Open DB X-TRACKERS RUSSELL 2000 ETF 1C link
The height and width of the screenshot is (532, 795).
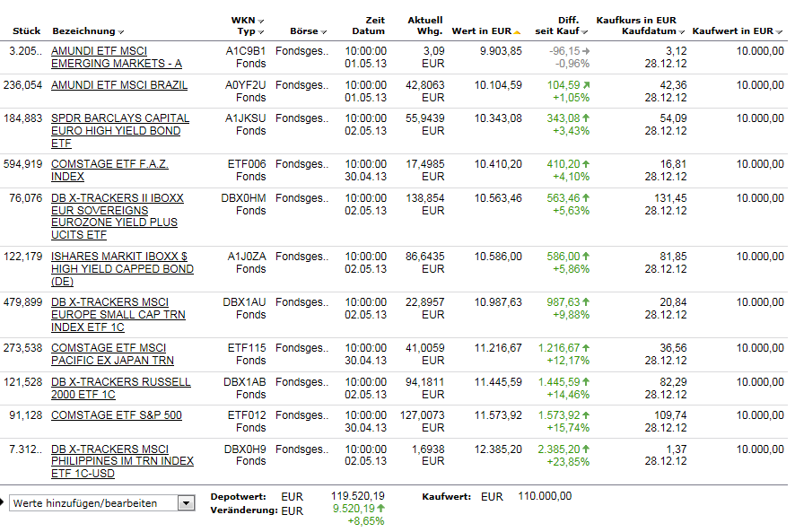click(x=120, y=388)
